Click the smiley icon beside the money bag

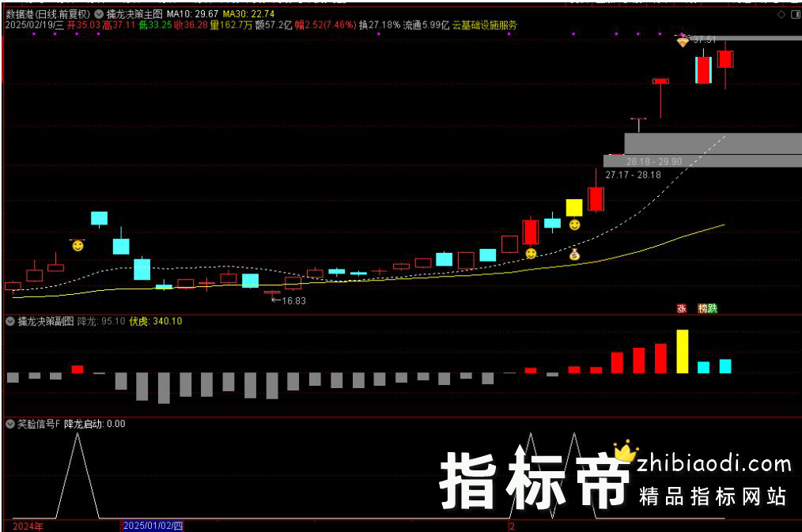pyautogui.click(x=531, y=253)
